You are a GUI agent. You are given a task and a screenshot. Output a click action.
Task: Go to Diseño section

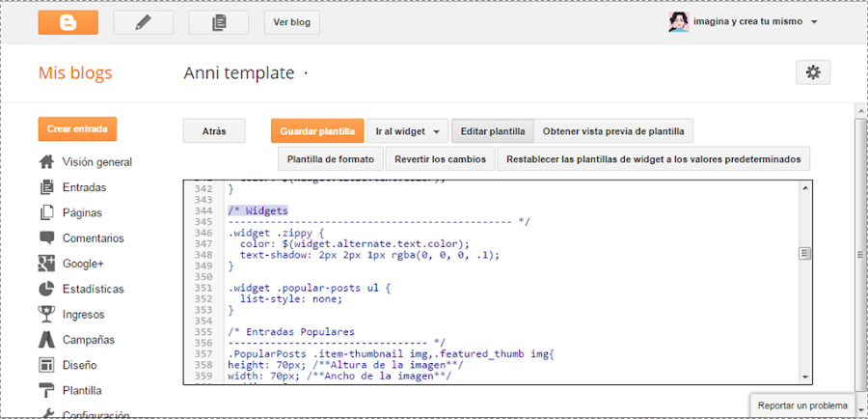(x=79, y=365)
